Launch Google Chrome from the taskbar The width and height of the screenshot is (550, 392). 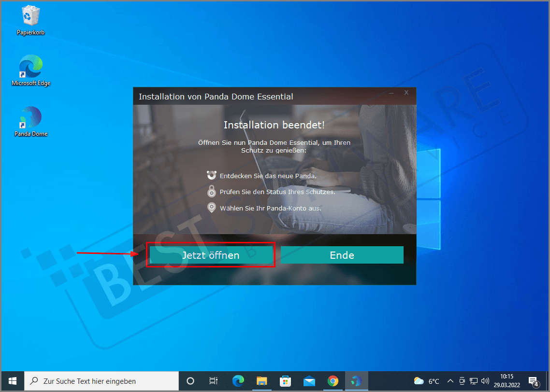tap(333, 381)
